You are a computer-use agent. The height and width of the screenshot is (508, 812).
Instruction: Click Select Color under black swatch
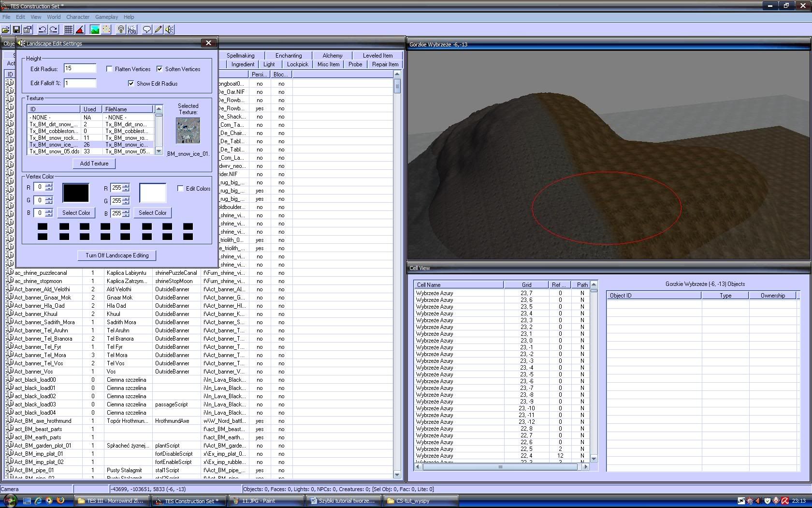coord(76,213)
